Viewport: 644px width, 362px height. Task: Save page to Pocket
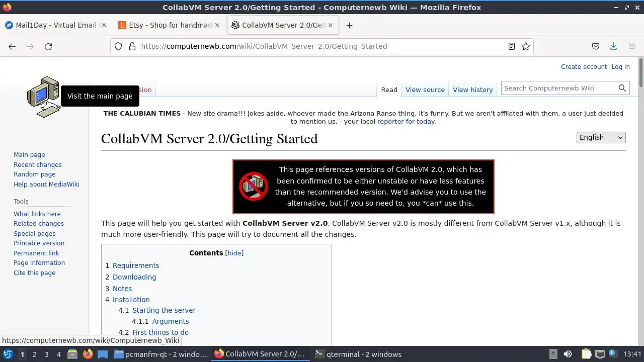pyautogui.click(x=596, y=46)
